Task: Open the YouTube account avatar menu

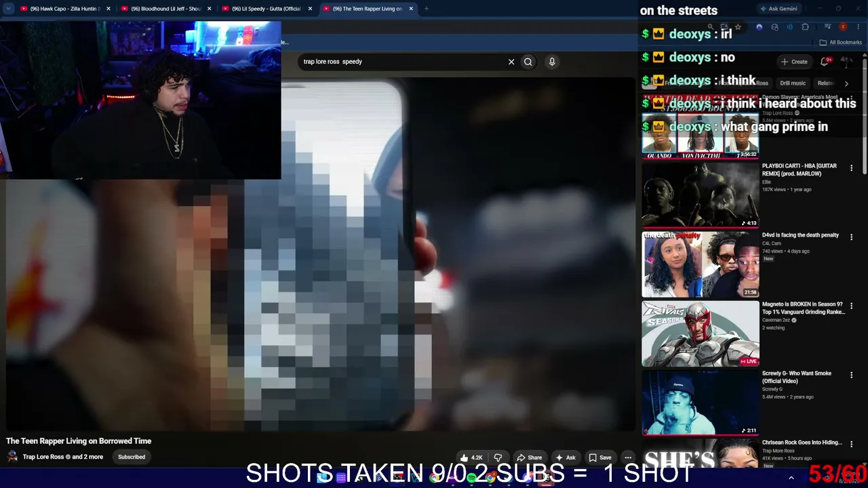Action: pos(847,62)
